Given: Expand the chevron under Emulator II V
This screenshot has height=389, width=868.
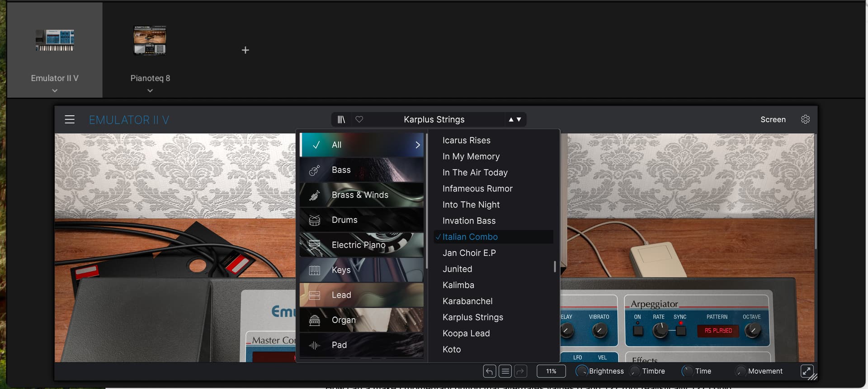Looking at the screenshot, I should pyautogui.click(x=55, y=91).
